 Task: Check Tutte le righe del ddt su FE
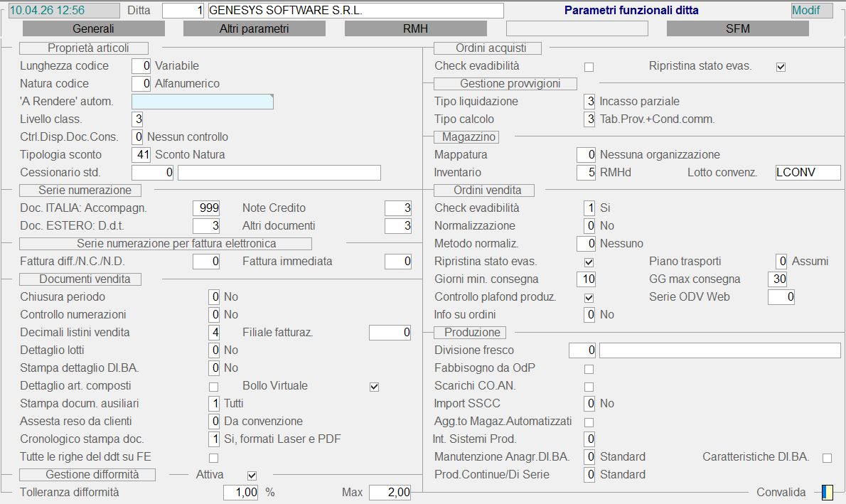tap(213, 458)
